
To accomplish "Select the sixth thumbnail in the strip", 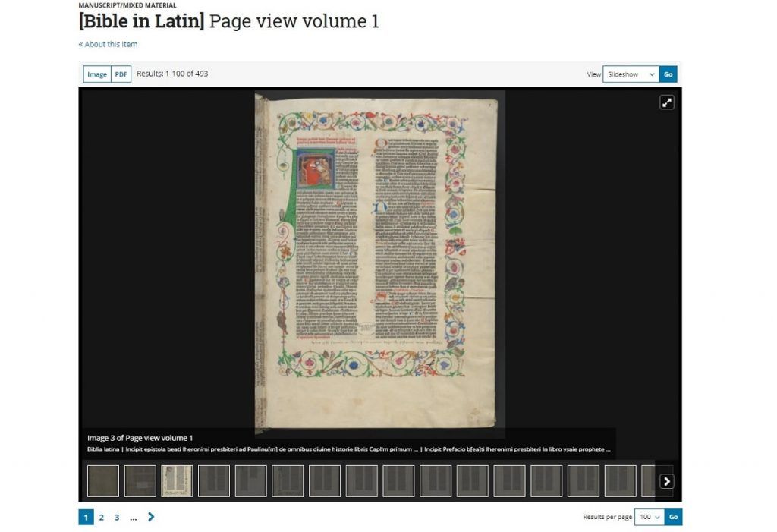I will [288, 481].
